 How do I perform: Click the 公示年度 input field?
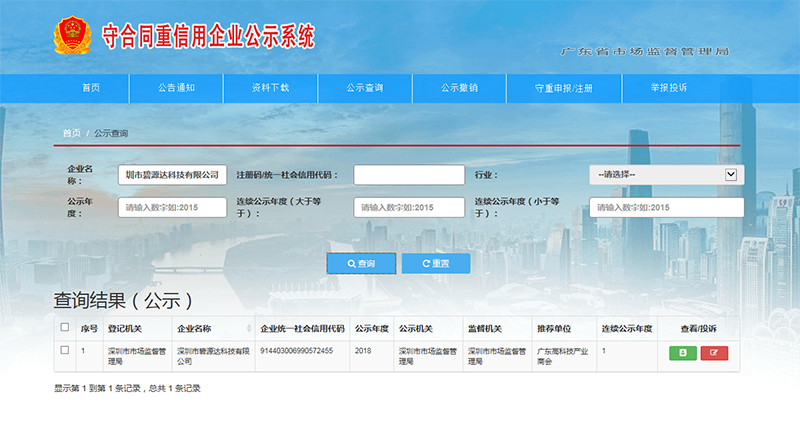point(172,207)
